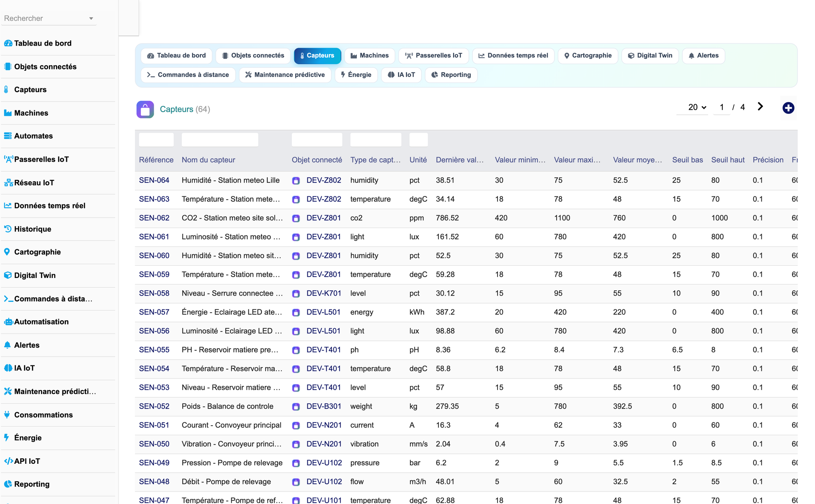
Task: Open the Énergie tab
Action: 356,75
